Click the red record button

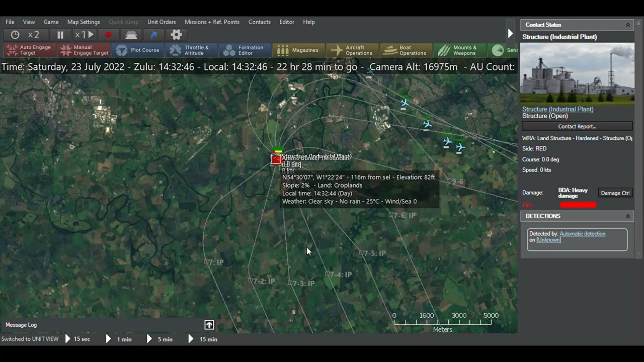click(x=108, y=35)
